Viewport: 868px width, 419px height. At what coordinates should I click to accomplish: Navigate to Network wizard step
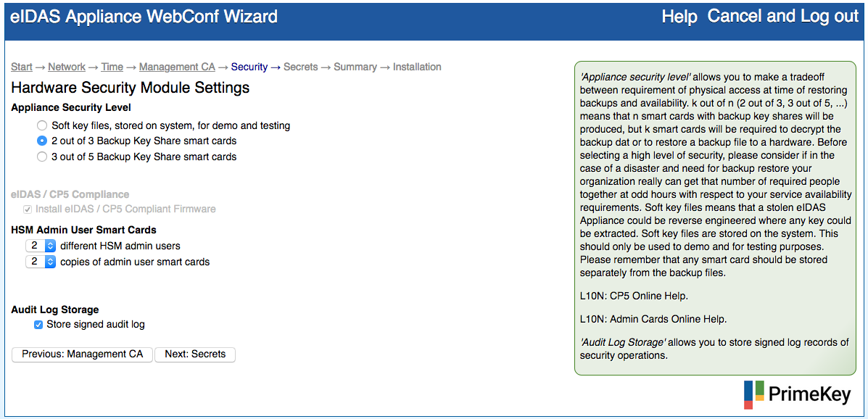click(67, 67)
